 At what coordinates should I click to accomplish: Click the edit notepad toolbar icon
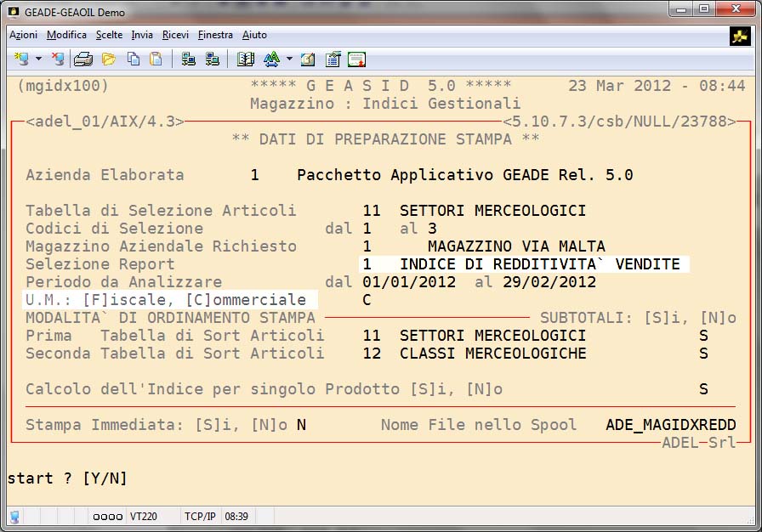pos(308,59)
